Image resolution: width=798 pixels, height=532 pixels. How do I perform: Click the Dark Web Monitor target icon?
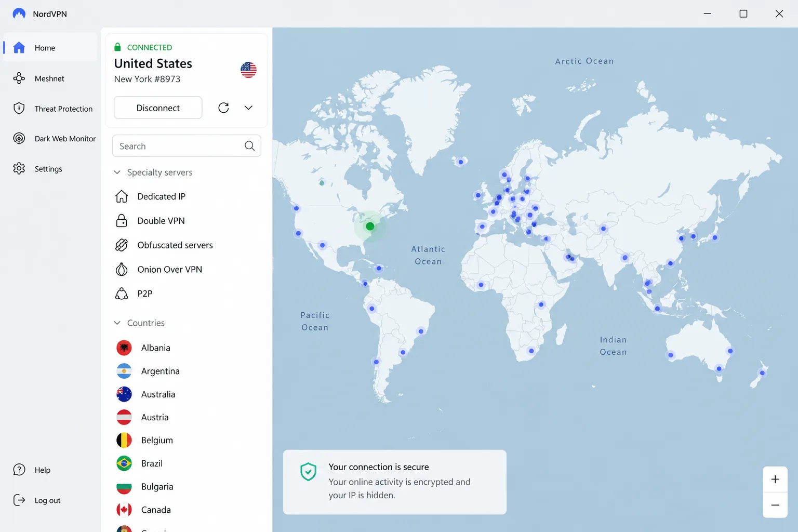pos(19,139)
